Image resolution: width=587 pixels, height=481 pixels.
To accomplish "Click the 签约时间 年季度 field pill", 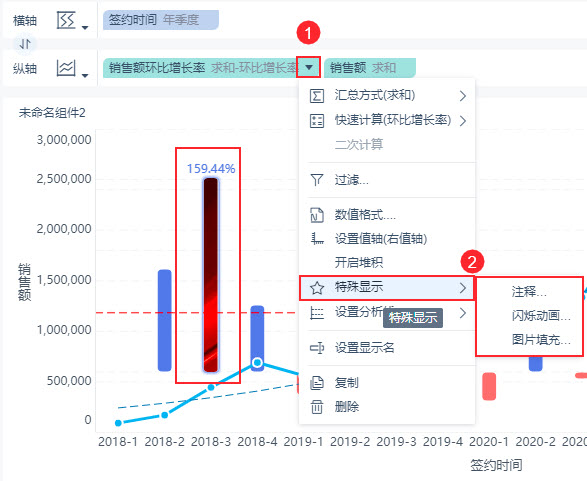I will pos(161,20).
